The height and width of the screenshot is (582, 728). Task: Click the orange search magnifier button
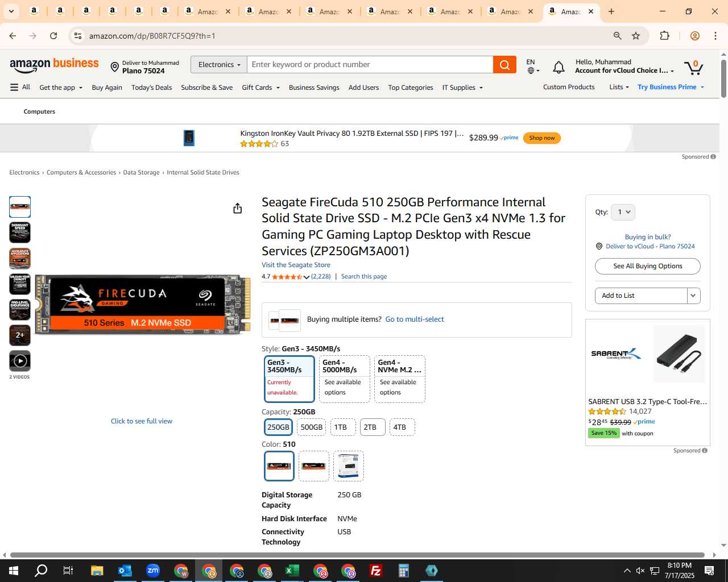tap(504, 65)
